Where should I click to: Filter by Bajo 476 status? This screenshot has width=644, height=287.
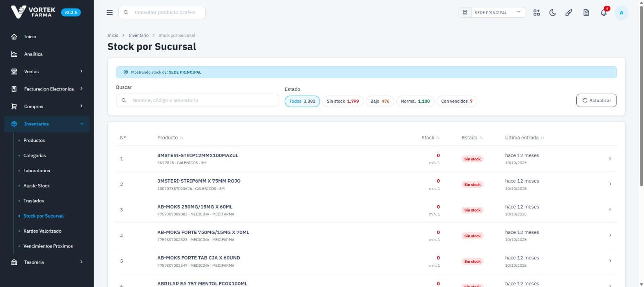380,101
